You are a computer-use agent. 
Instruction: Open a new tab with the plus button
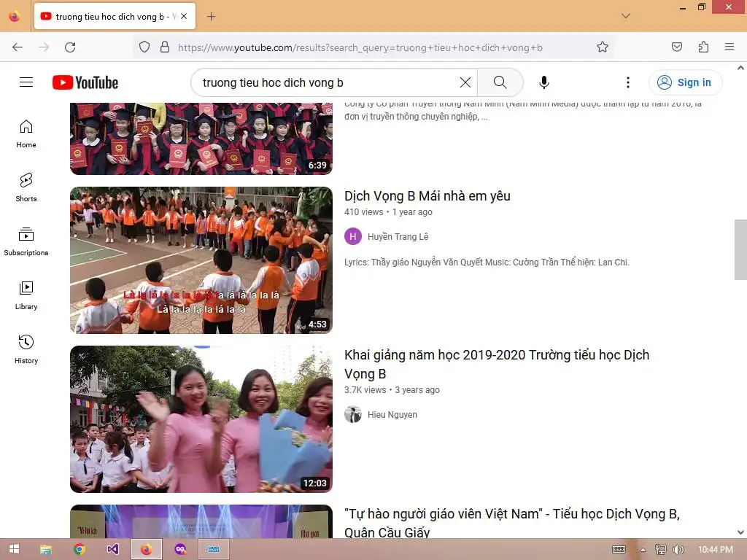(x=211, y=17)
